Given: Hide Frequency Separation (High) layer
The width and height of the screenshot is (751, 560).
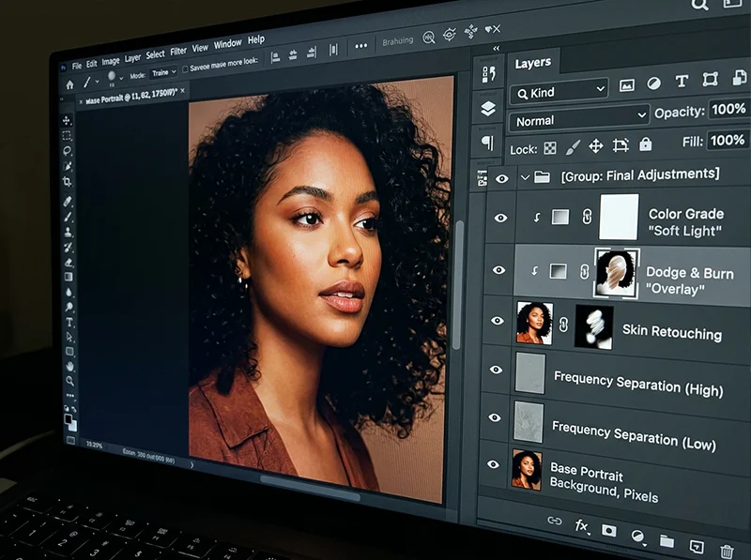Looking at the screenshot, I should [x=496, y=370].
